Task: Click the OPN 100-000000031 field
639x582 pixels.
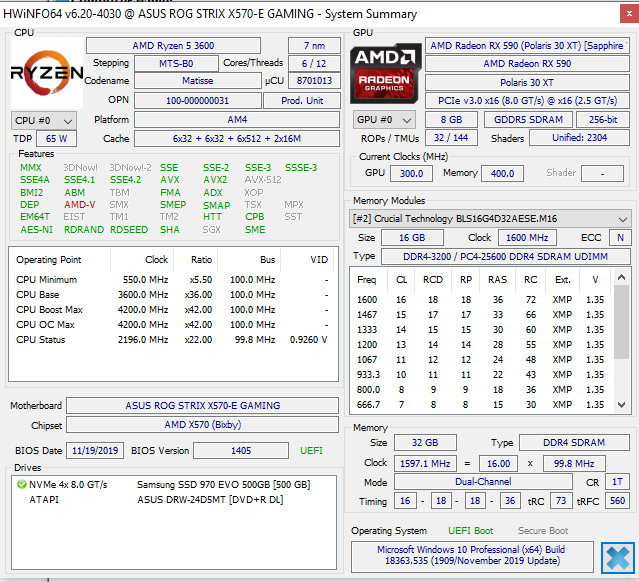Action: point(198,100)
